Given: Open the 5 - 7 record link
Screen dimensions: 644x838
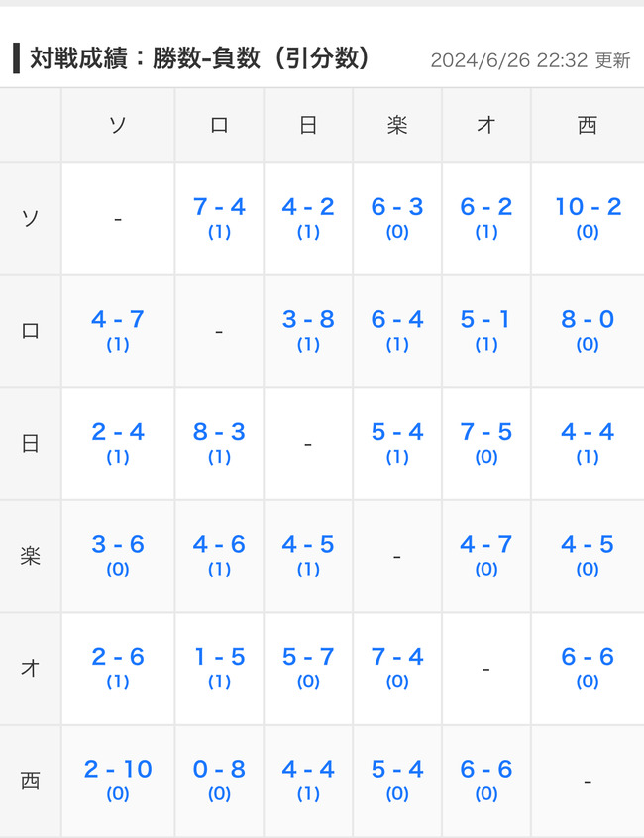Looking at the screenshot, I should [308, 657].
